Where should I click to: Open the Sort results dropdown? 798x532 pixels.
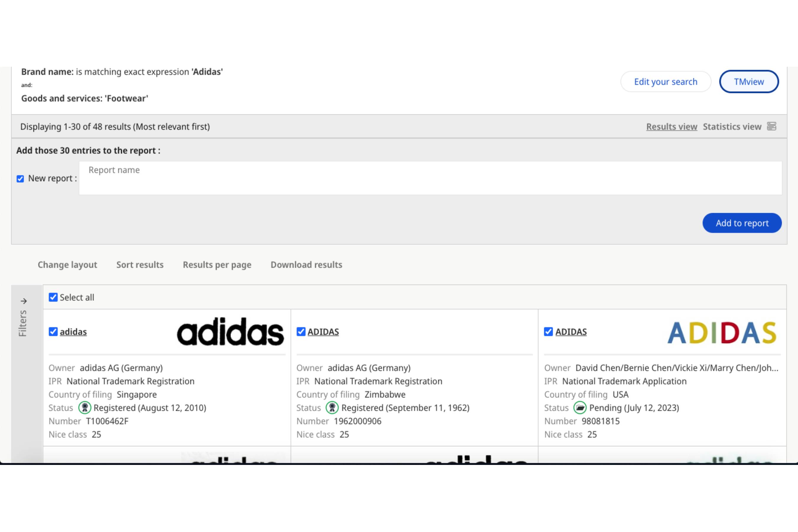click(140, 265)
